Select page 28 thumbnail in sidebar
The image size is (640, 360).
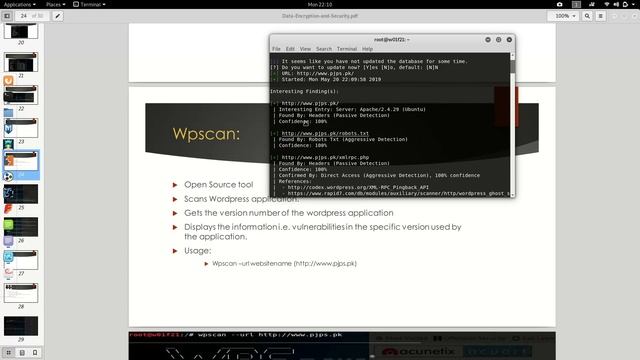coord(21,293)
